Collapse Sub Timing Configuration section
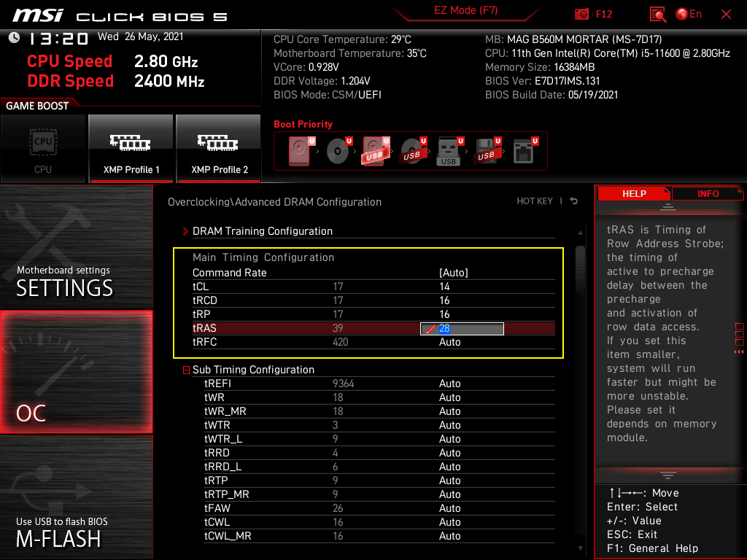 [186, 370]
